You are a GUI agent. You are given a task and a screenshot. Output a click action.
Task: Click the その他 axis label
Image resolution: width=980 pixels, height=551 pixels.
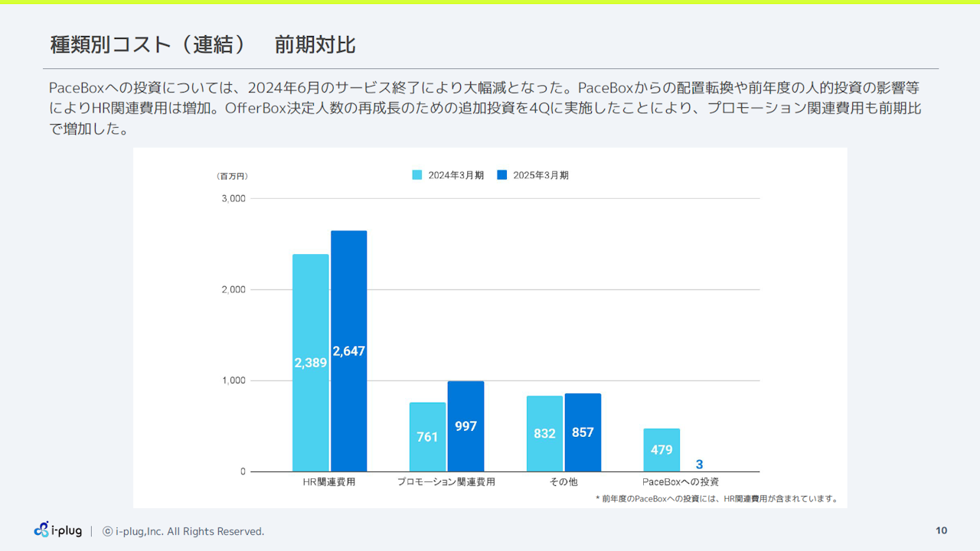(x=563, y=482)
